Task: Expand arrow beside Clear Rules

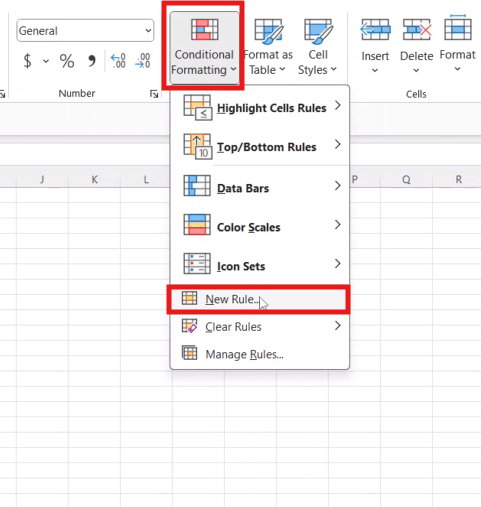Action: pos(338,325)
